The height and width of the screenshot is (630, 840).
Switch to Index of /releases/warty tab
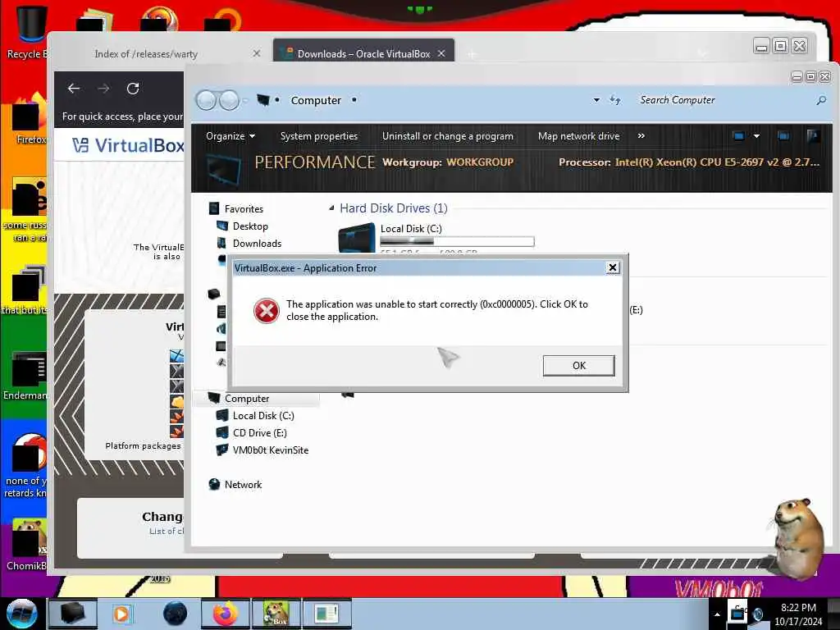[x=146, y=54]
